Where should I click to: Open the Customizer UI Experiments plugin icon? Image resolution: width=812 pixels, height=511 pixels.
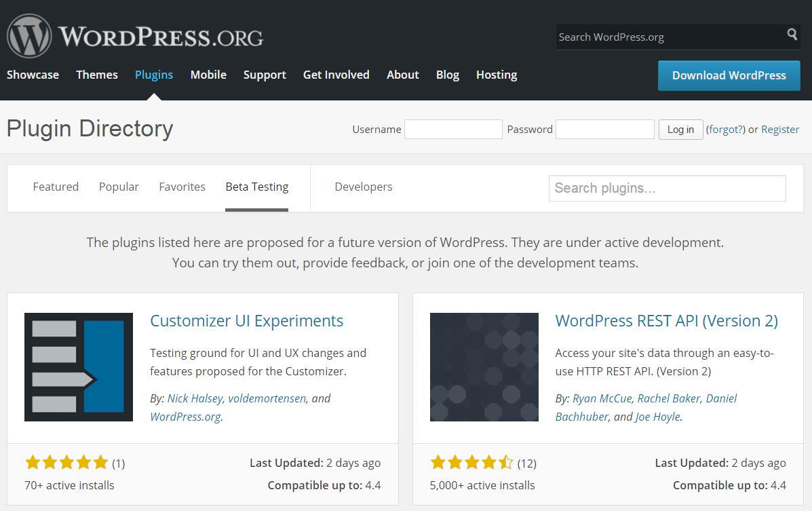pyautogui.click(x=79, y=367)
